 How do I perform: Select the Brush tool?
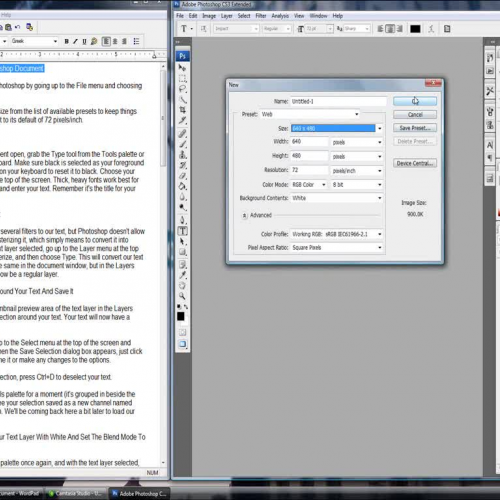click(x=182, y=144)
